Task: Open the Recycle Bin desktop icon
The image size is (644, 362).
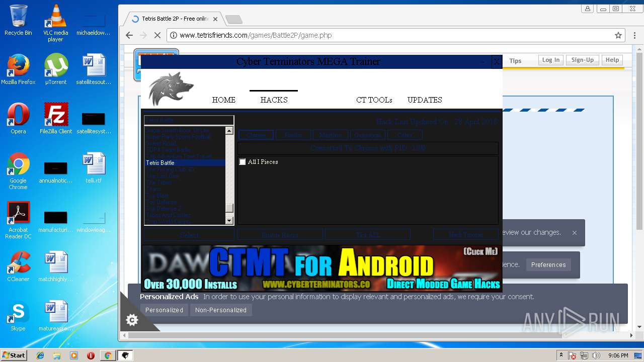Action: [18, 20]
